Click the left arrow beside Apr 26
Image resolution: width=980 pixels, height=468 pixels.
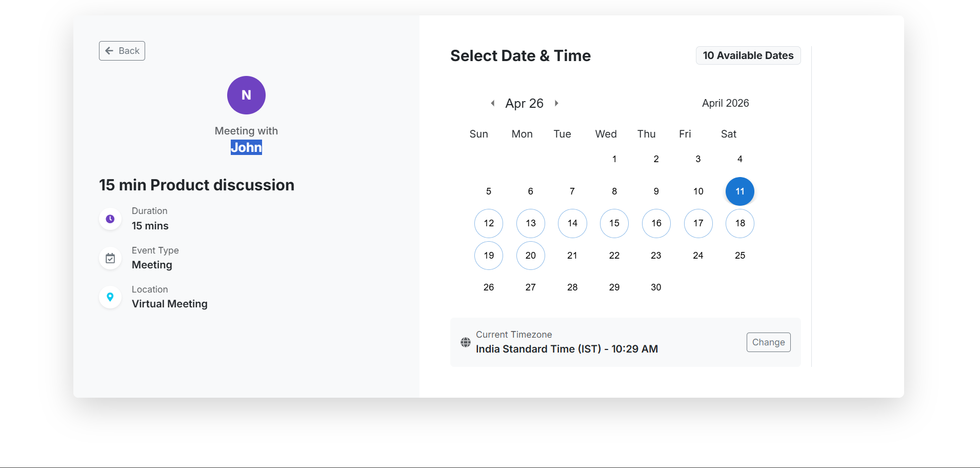point(493,103)
